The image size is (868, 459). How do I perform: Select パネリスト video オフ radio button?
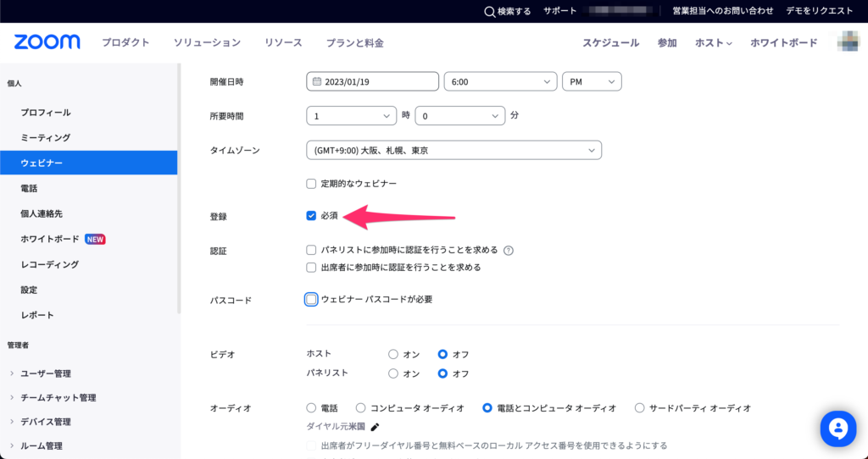coord(442,373)
